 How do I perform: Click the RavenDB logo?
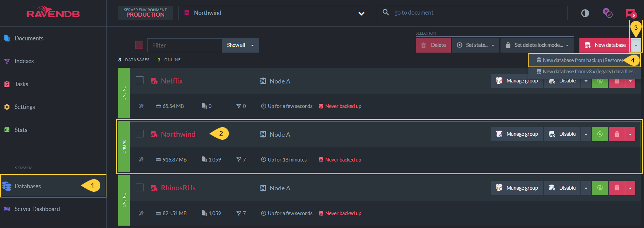coord(53,12)
